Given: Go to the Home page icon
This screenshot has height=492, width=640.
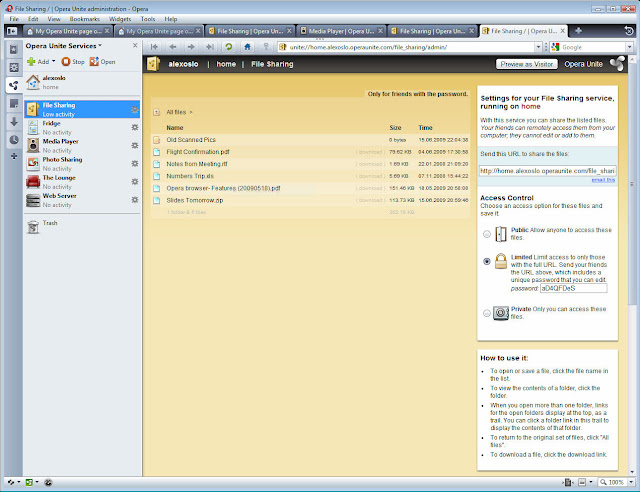Looking at the screenshot, I should tap(247, 47).
